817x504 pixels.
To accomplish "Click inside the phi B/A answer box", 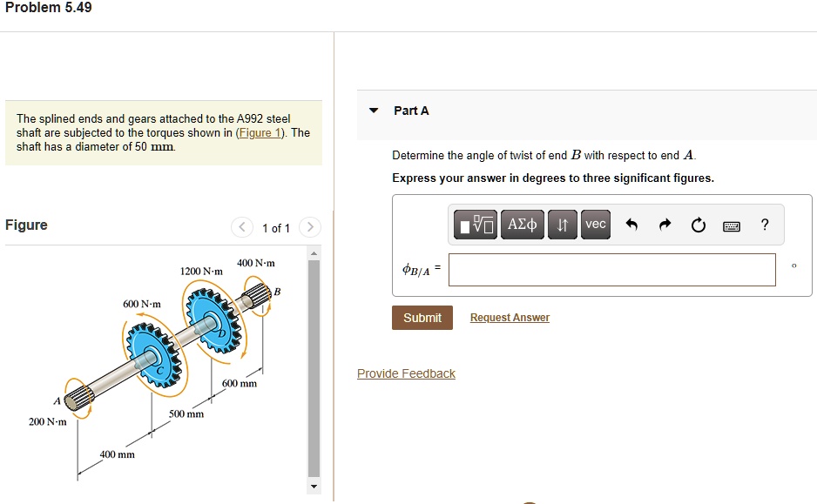I will tap(611, 270).
